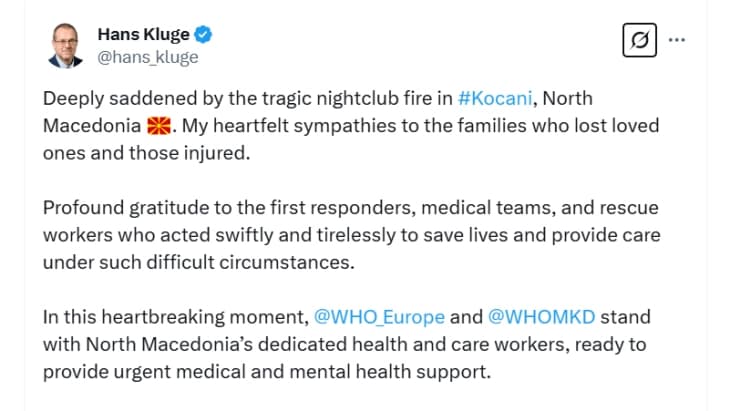Screen dimensions: 730x411
Task: Click the 'Deeply saddened by the tragic' line
Action: click(318, 98)
